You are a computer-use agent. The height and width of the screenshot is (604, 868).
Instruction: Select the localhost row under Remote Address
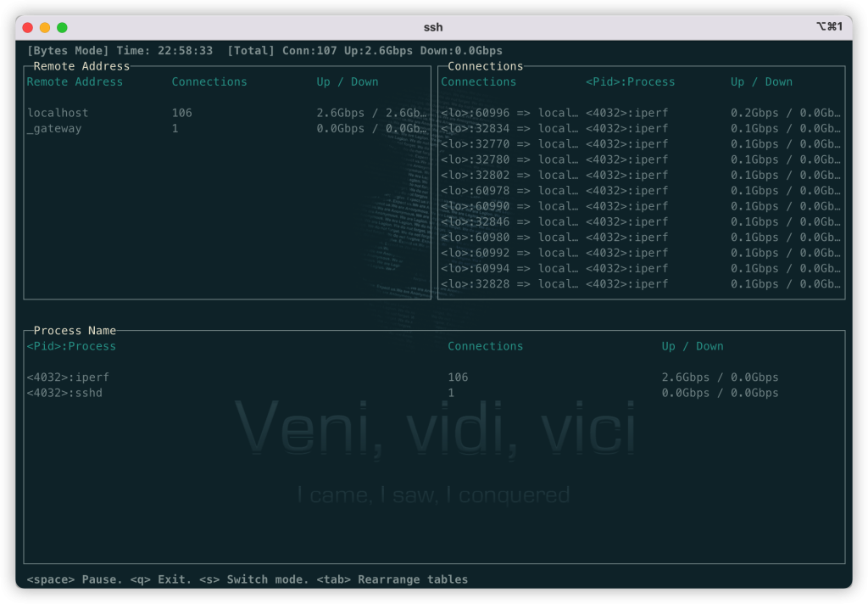[x=58, y=112]
